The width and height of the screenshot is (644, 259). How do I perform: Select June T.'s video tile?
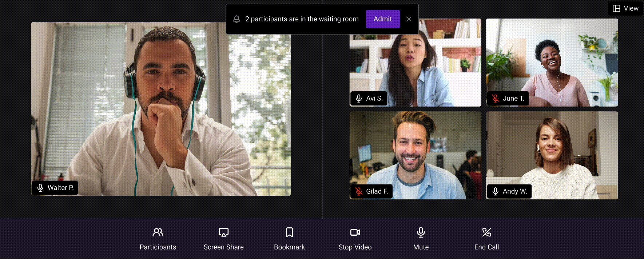(x=552, y=63)
